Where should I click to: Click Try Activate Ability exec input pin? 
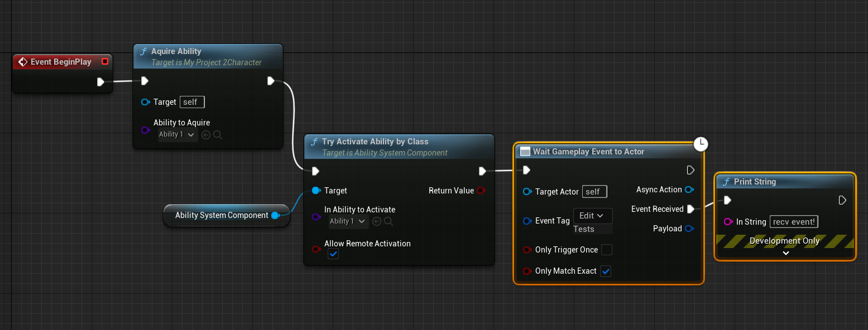click(315, 171)
